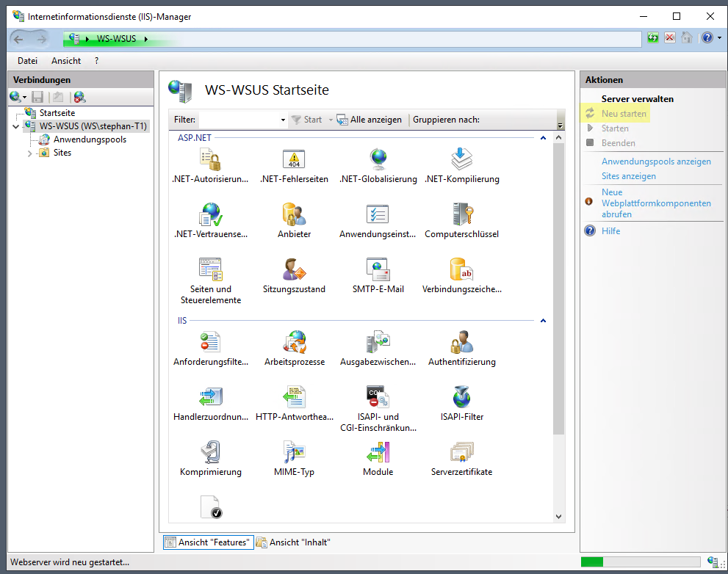Collapse the IIS group section
Viewport: 728px width, 574px height.
point(543,321)
